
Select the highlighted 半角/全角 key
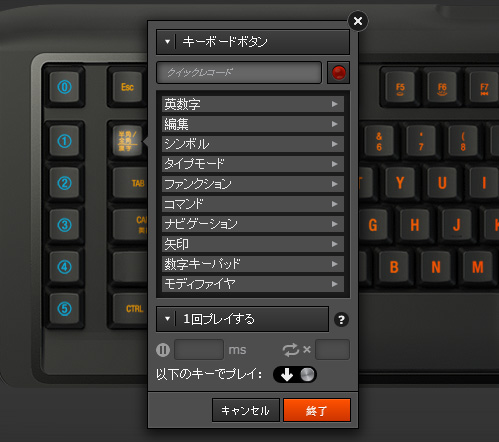coord(127,141)
